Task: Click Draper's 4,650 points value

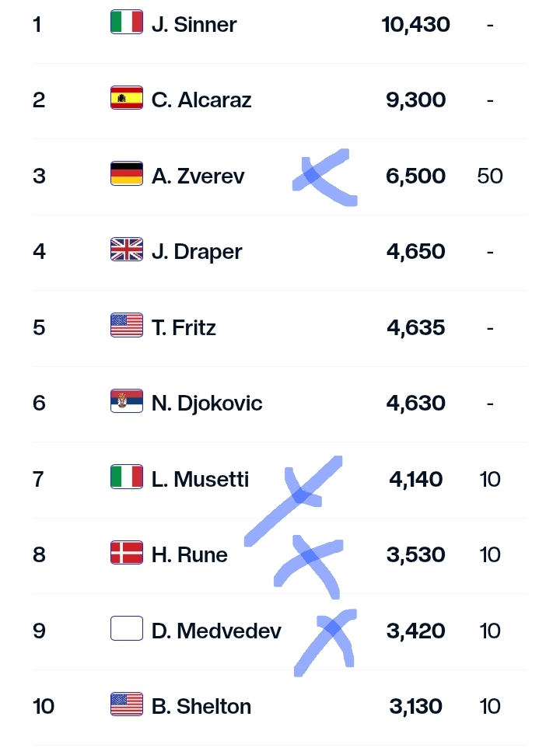Action: (x=415, y=251)
